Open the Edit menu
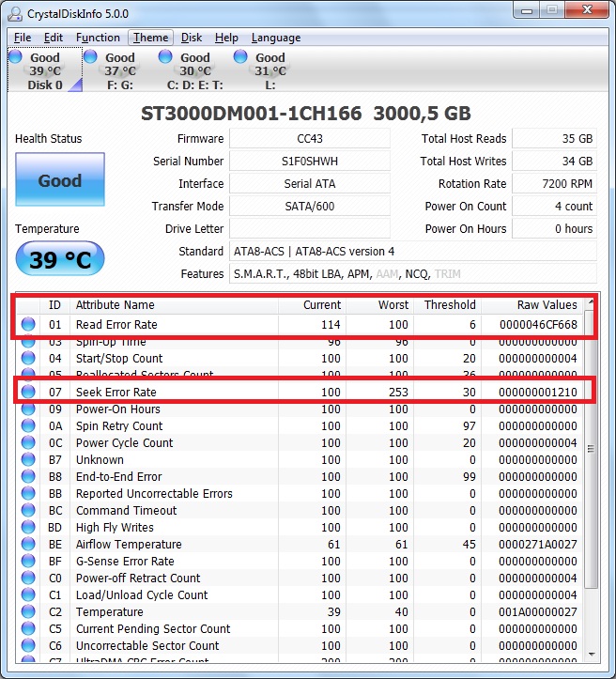Image resolution: width=616 pixels, height=679 pixels. (54, 38)
